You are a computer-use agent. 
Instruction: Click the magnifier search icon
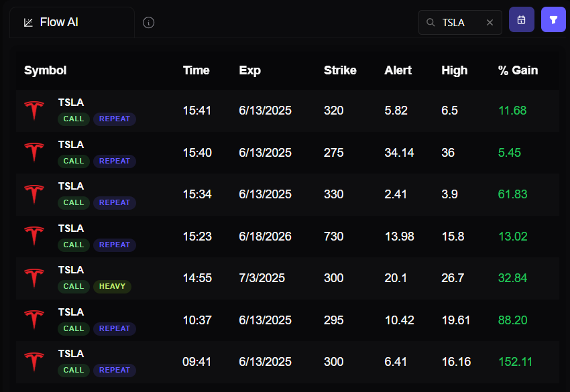pos(431,23)
